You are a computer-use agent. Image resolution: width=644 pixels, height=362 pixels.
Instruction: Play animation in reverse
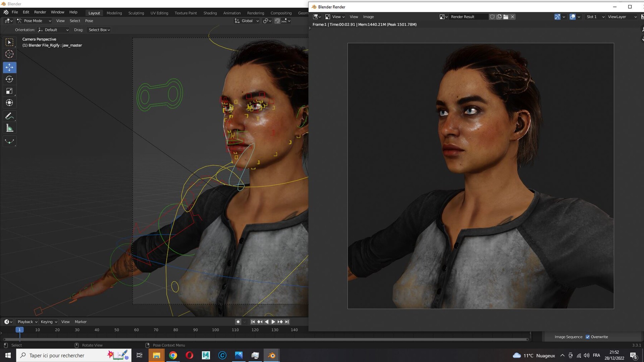pos(267,322)
